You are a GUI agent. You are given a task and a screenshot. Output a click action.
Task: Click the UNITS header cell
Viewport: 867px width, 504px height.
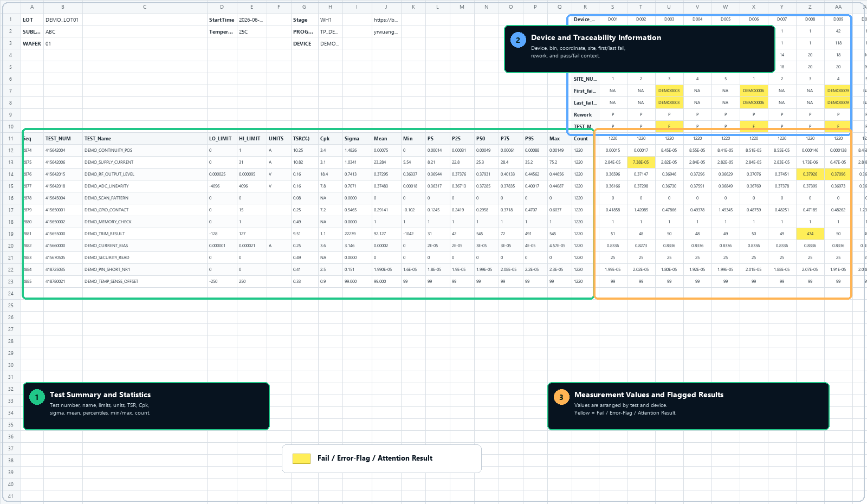click(x=279, y=139)
